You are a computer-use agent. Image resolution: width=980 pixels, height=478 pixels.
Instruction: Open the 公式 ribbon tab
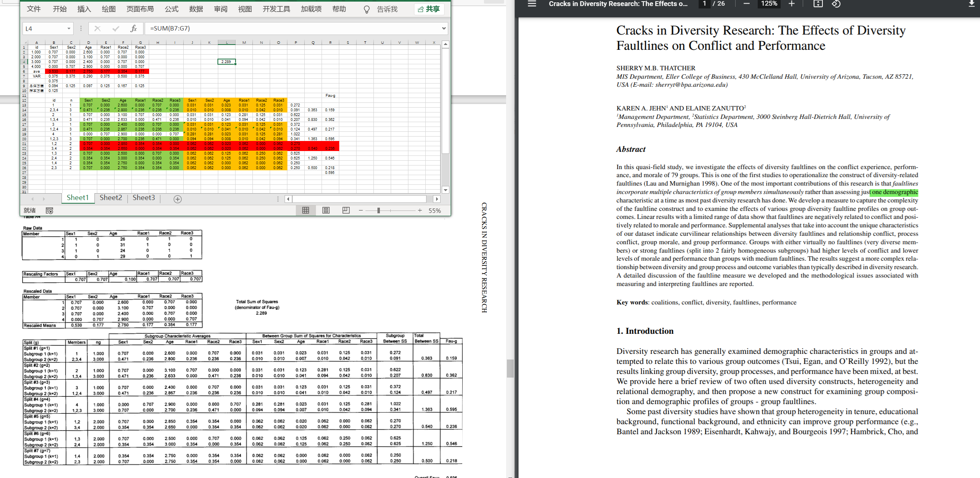coord(171,9)
